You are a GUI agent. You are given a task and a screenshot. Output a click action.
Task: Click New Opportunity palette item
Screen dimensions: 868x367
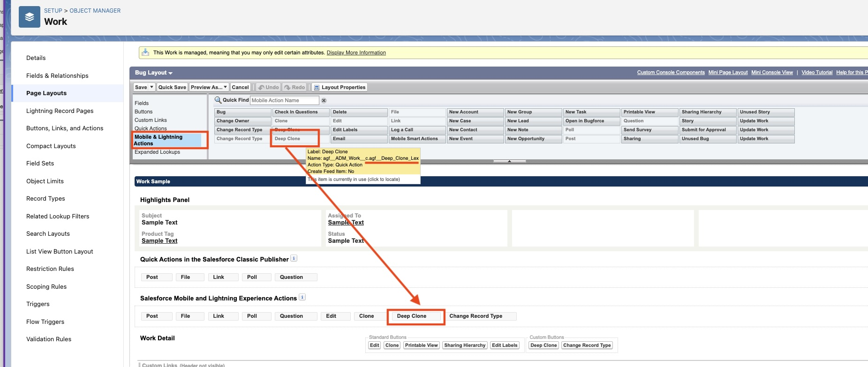[x=533, y=139]
